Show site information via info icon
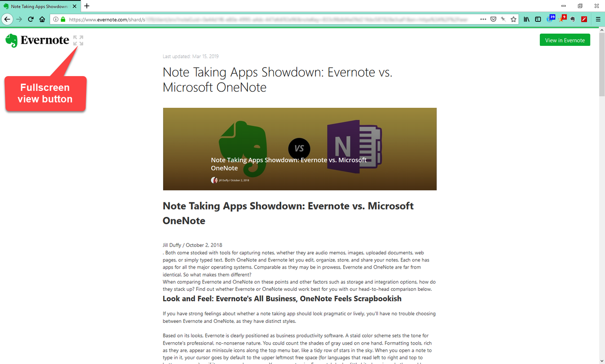605x364 pixels. (56, 19)
